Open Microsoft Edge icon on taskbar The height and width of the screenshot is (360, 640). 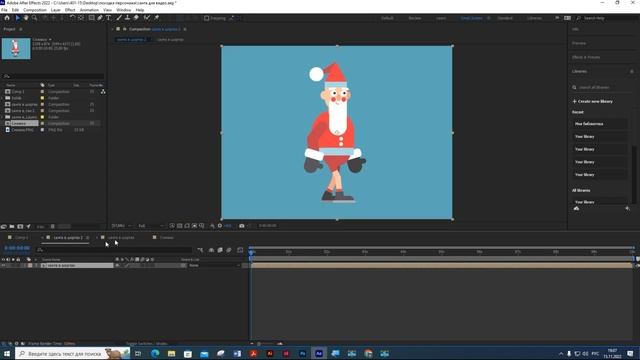(x=155, y=353)
